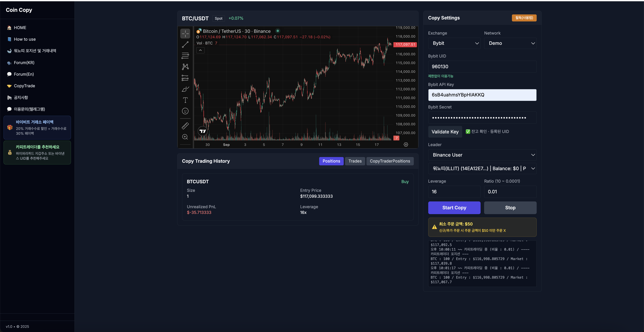644x332 pixels.
Task: Select the brush drawing tool
Action: [185, 89]
